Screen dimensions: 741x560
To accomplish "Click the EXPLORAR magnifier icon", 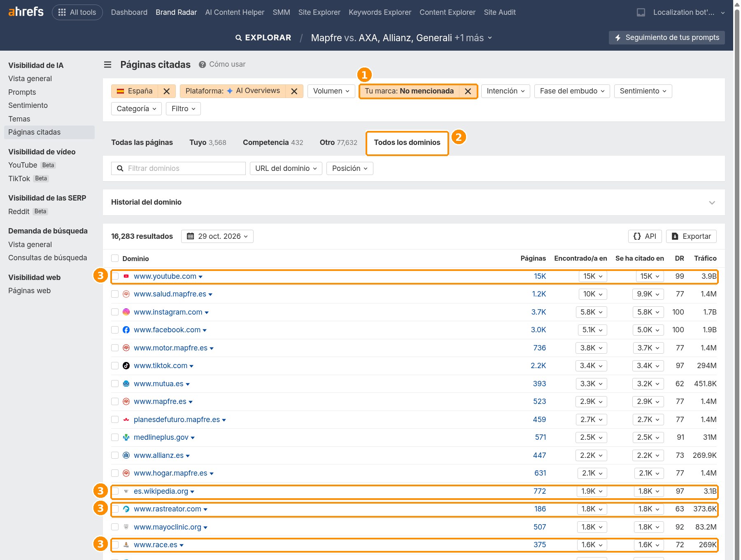I will click(x=238, y=38).
